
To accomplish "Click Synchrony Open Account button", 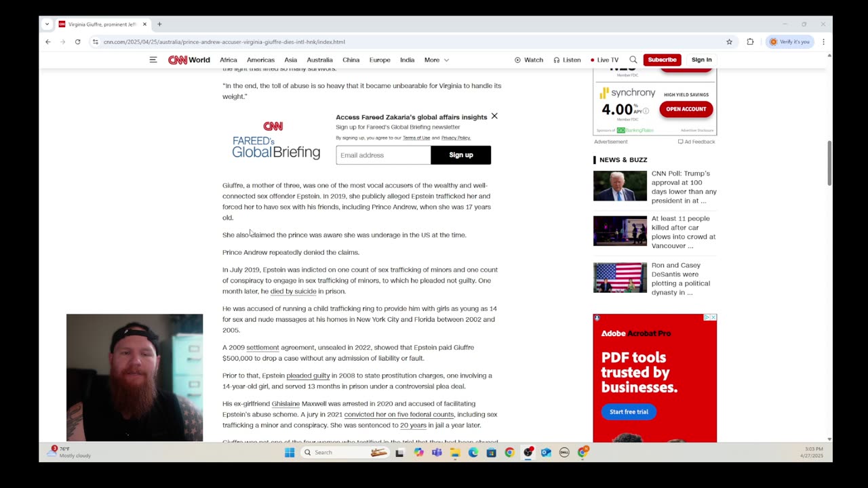I will tap(686, 109).
